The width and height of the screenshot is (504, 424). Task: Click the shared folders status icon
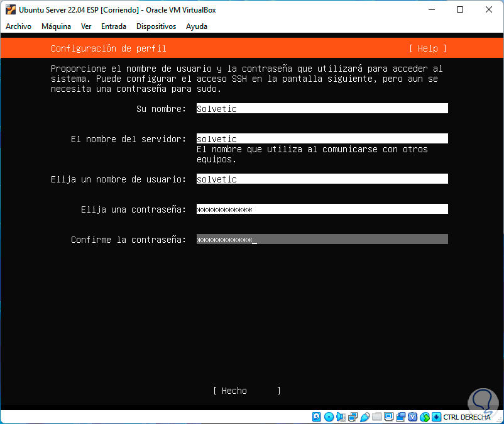[x=376, y=417]
